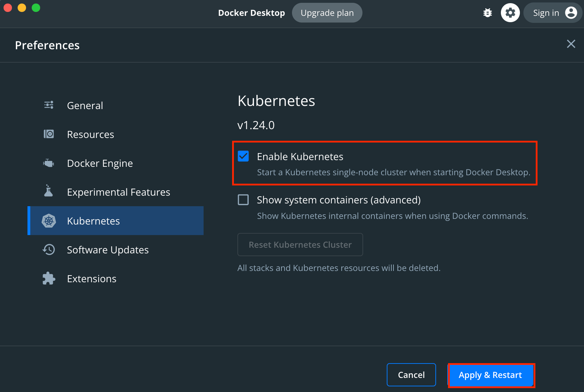Select the Kubernetes sidebar item
The image size is (584, 392).
[x=116, y=221]
